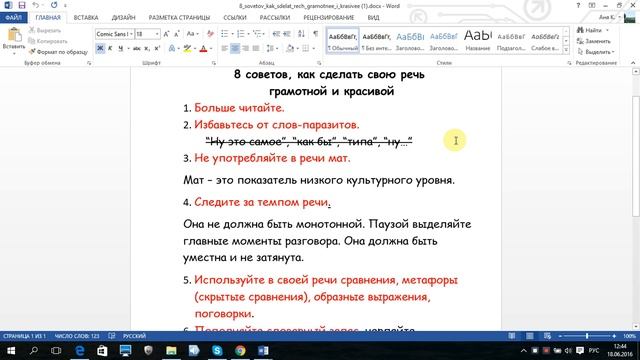Image resolution: width=640 pixels, height=360 pixels.
Task: Click the Sort (A-Z) icon
Action: tap(301, 34)
